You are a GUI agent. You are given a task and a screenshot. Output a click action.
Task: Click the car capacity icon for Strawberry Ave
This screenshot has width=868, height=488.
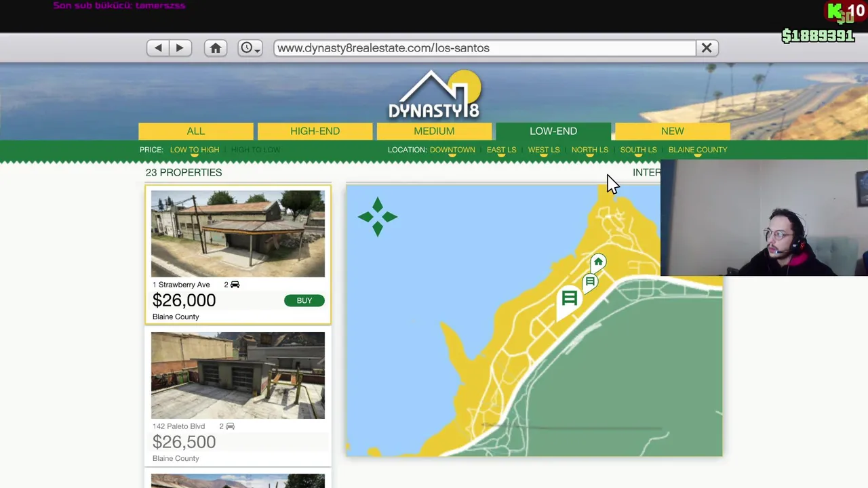235,285
